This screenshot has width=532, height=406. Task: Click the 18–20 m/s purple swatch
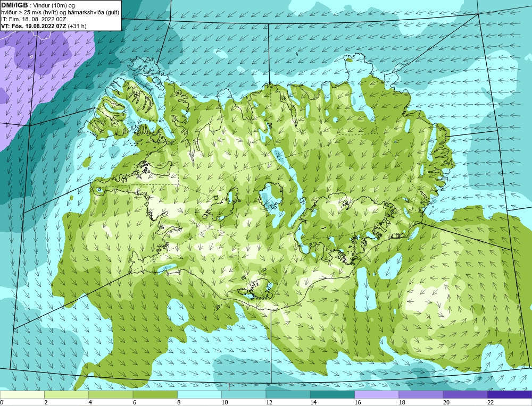[421, 394]
